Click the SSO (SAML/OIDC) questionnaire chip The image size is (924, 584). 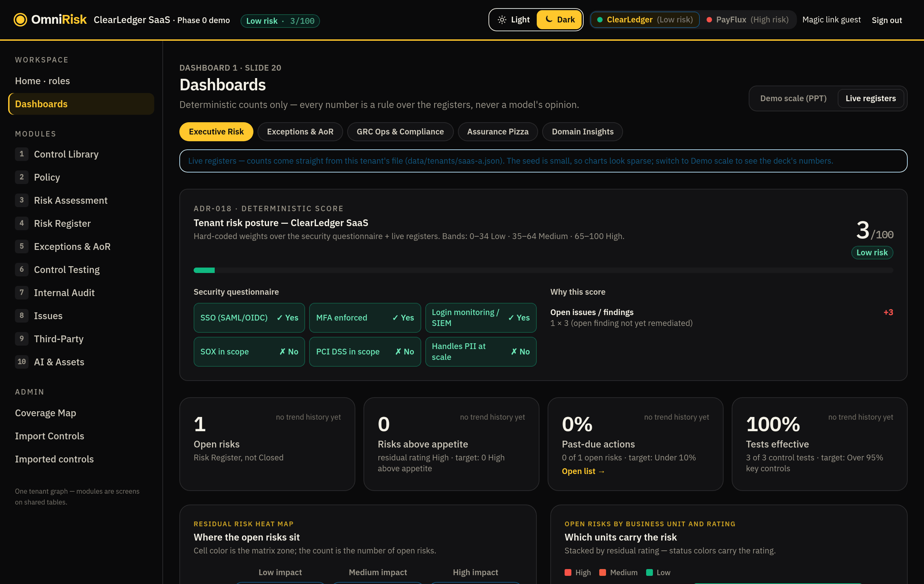tap(249, 317)
